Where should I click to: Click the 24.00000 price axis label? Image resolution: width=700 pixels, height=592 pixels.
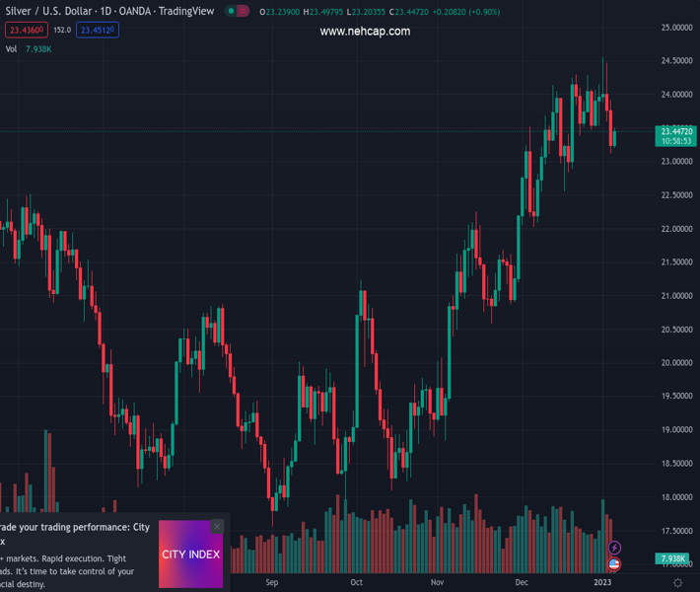pos(676,95)
